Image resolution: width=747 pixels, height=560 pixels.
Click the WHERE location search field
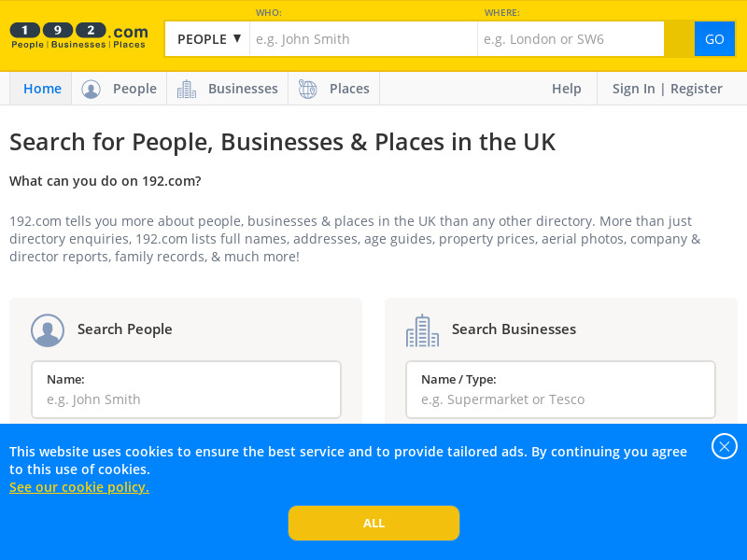click(570, 39)
